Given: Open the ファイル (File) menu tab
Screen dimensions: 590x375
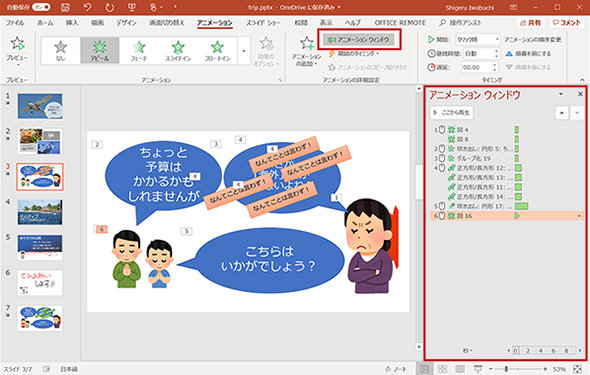Looking at the screenshot, I should [15, 23].
